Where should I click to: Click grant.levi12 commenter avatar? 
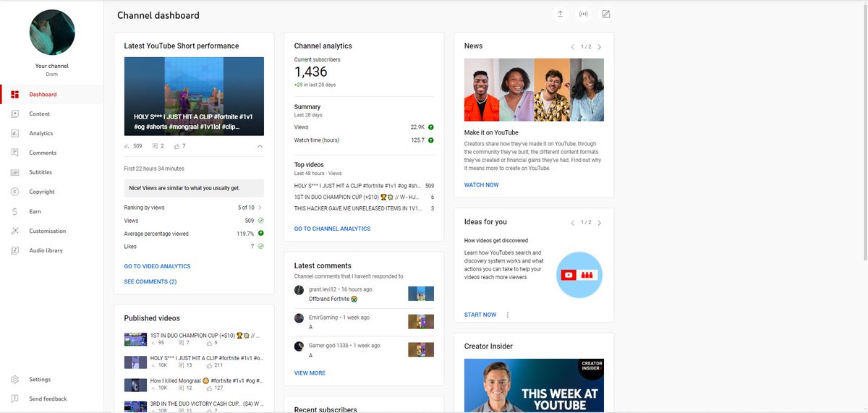299,290
